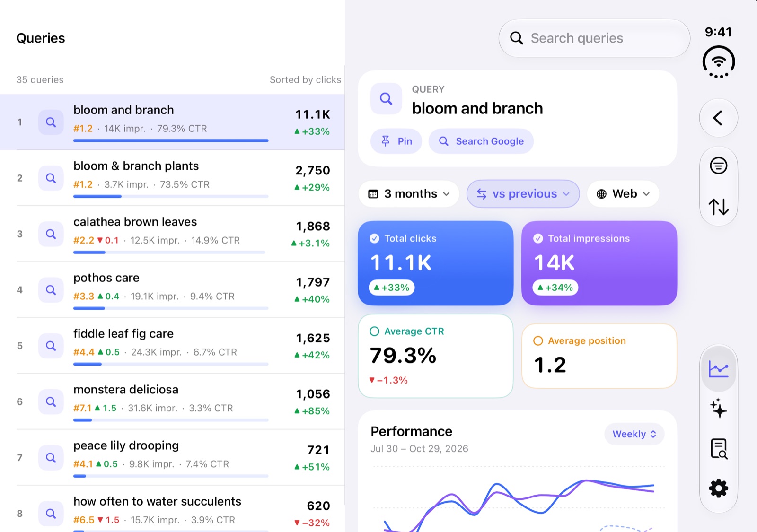Click magnifier icon for fiddle leaf fig care

click(51, 346)
